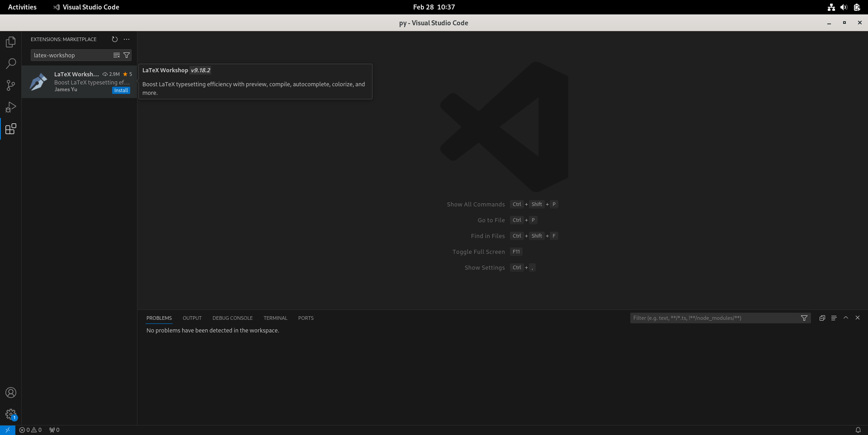Open the Search view in activity bar
Screen dimensions: 868x435
[x=11, y=64]
